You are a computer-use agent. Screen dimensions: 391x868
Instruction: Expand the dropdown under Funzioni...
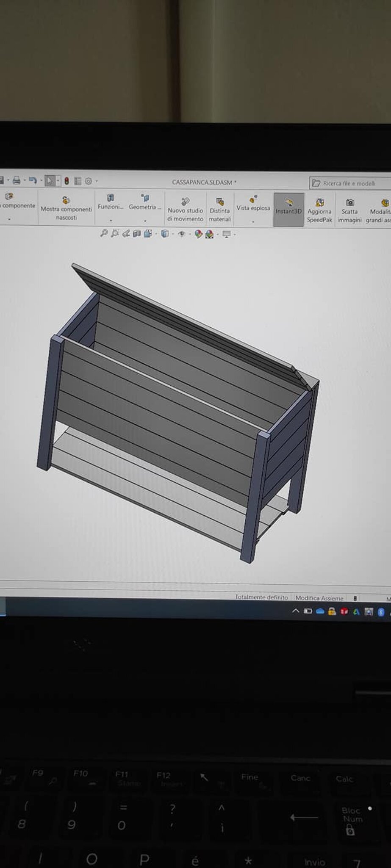[x=111, y=221]
